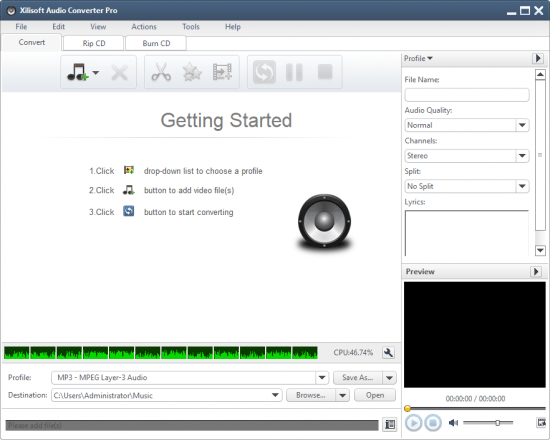Open the Actions menu
The height and width of the screenshot is (440, 550).
click(x=144, y=27)
